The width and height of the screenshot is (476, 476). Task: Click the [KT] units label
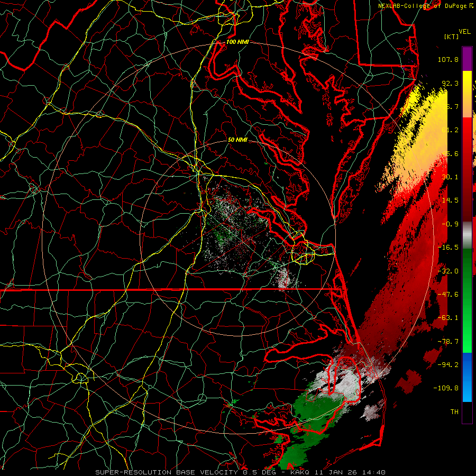point(452,37)
